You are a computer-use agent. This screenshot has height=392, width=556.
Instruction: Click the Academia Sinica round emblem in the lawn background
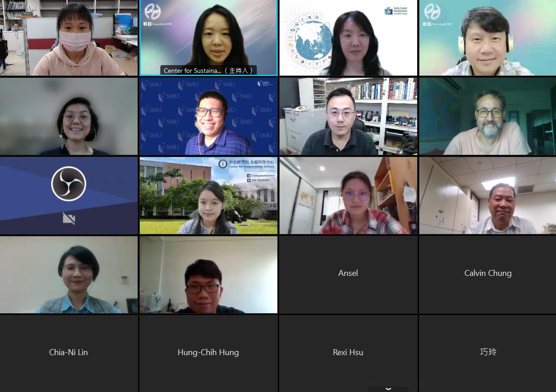tap(223, 163)
